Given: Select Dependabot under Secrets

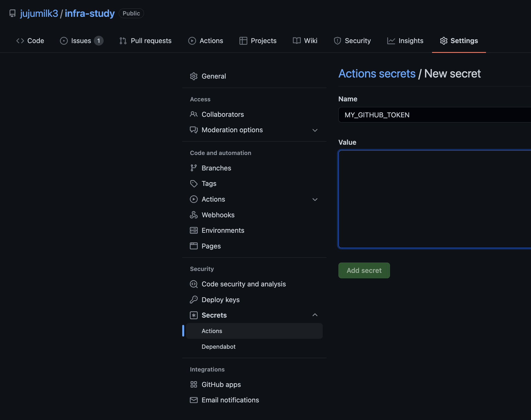Looking at the screenshot, I should coord(218,347).
